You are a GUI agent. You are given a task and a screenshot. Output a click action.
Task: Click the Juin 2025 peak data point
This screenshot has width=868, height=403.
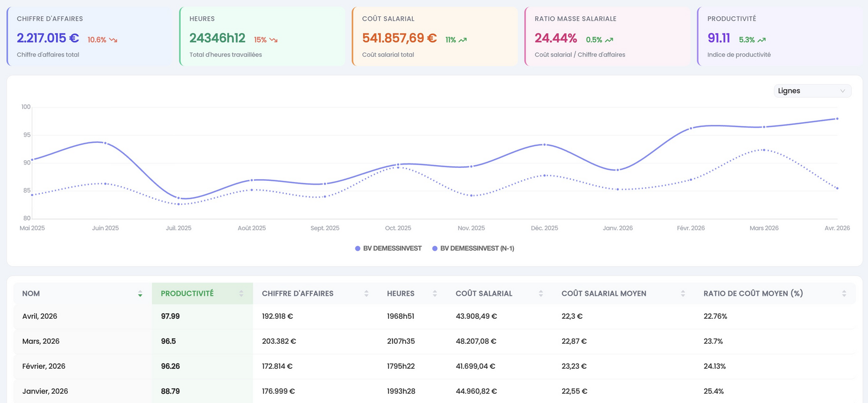105,143
